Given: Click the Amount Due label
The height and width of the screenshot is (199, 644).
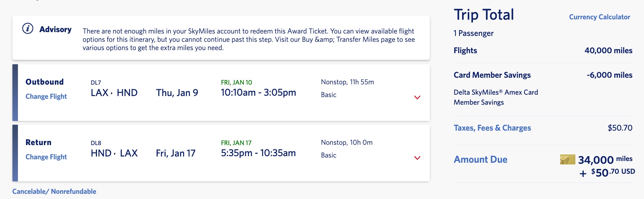Looking at the screenshot, I should coord(481,160).
